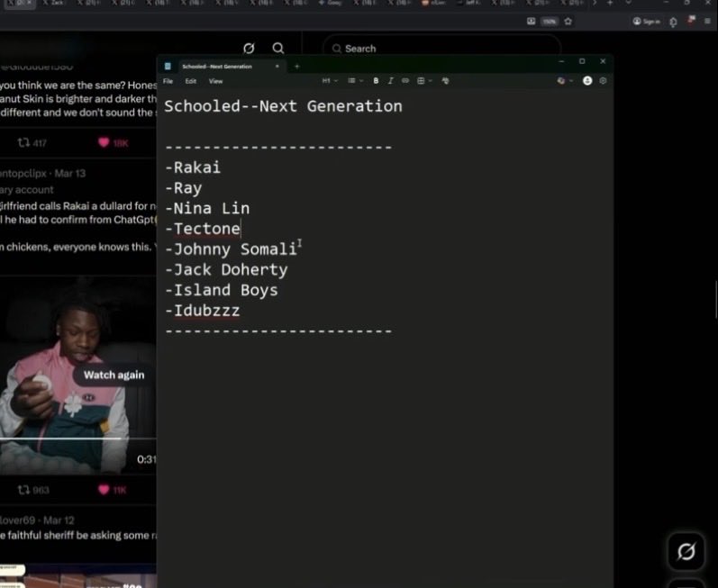The image size is (718, 588).
Task: Click the floating Grok button at bottom right
Action: (x=686, y=551)
